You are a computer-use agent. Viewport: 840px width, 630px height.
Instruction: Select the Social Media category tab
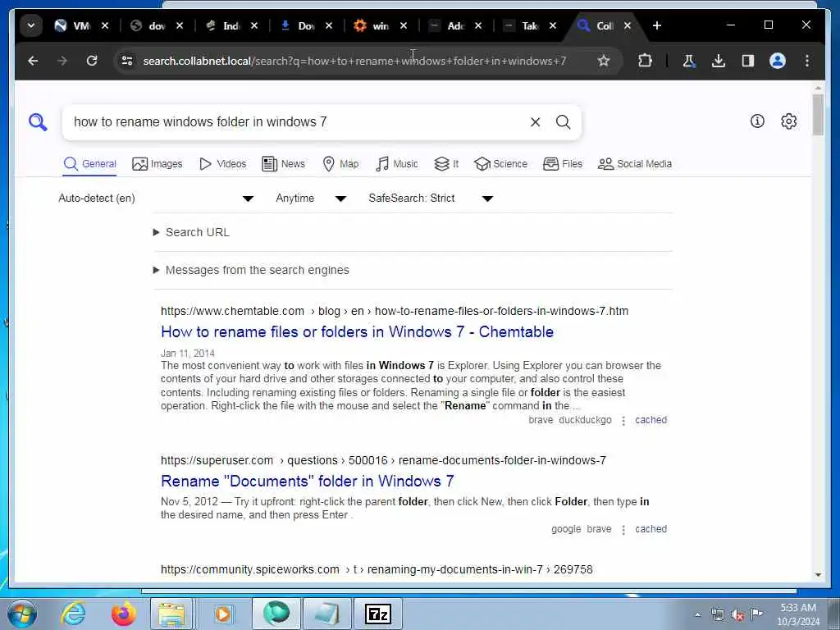tap(635, 164)
